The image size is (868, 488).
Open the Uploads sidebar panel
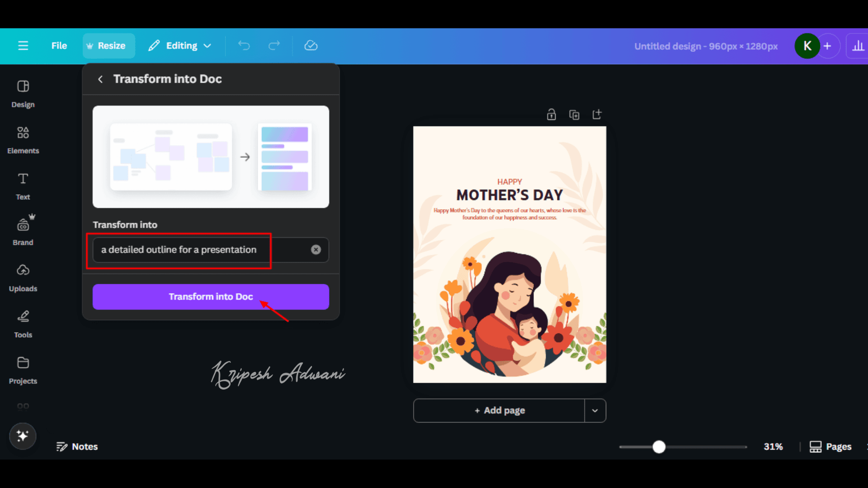[23, 277]
